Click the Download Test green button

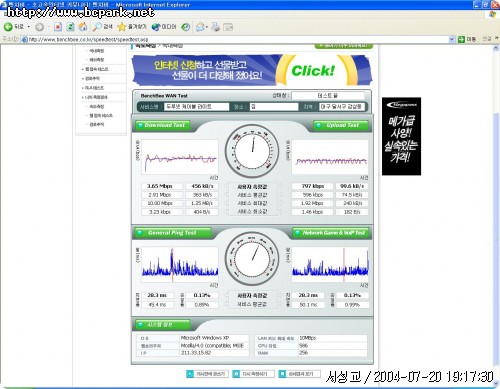[x=162, y=125]
